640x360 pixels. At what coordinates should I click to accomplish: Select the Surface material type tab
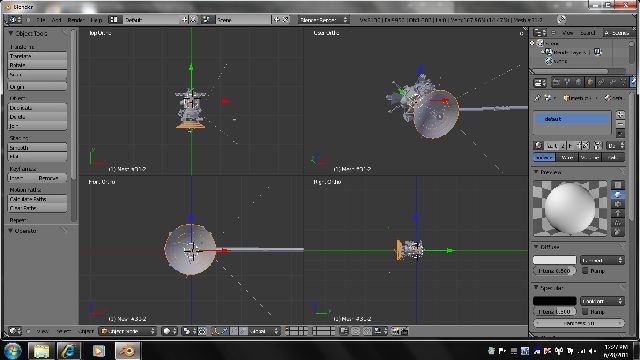click(x=544, y=158)
